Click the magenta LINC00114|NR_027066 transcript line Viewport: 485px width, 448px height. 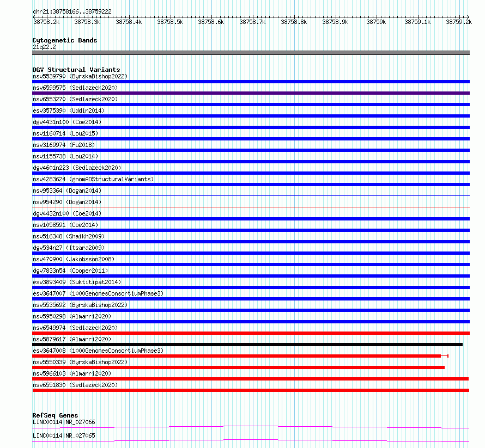[251, 427]
